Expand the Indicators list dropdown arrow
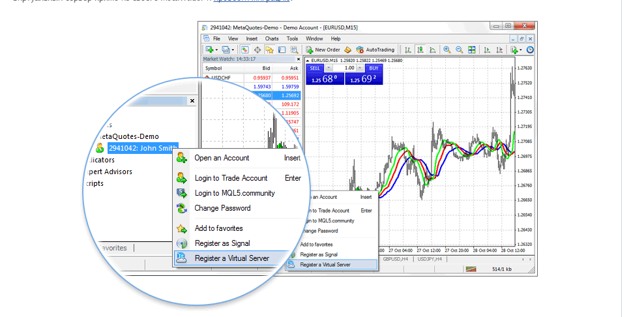Screen dimensions: 644x317 pyautogui.click(x=521, y=50)
